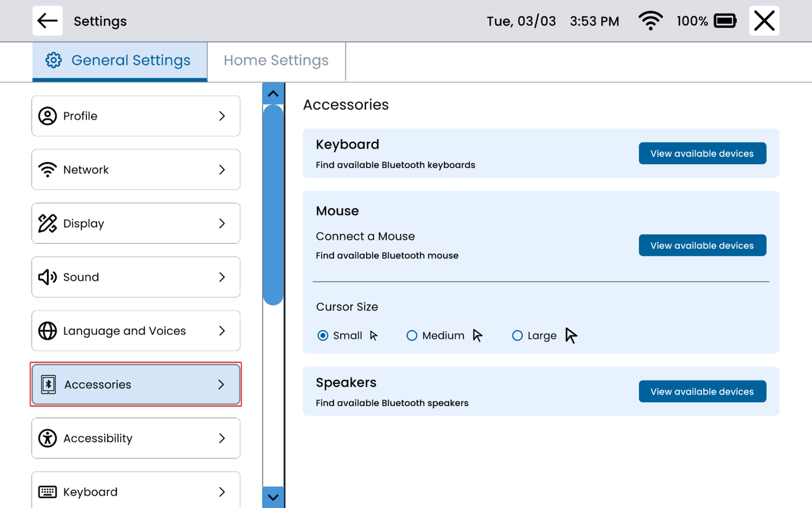Click the Language and Voices globe icon

(x=47, y=331)
